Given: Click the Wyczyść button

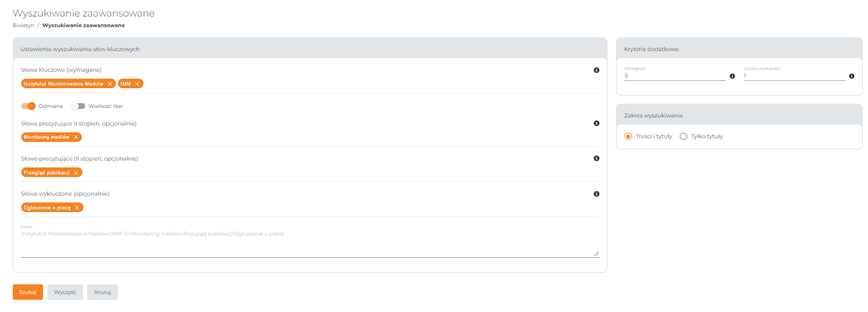Looking at the screenshot, I should pos(65,292).
